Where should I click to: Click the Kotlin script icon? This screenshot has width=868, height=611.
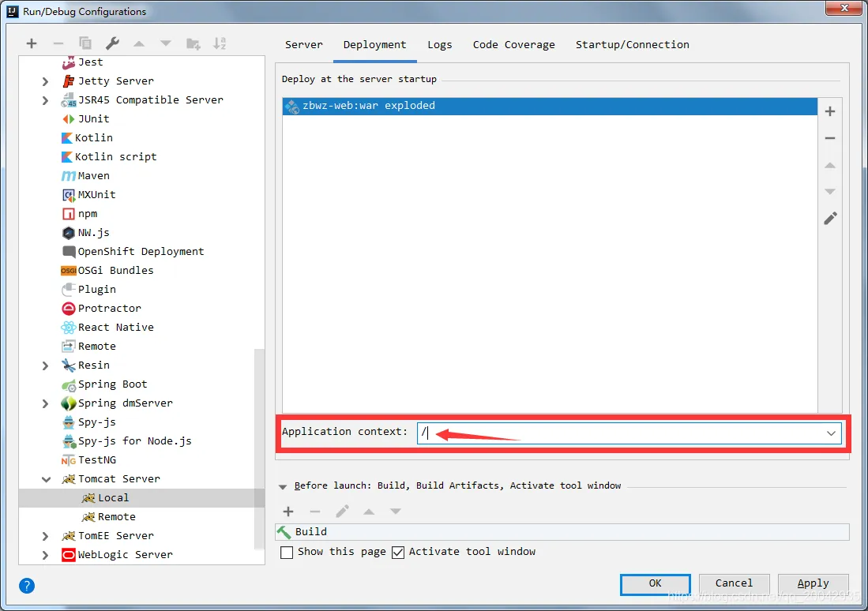[x=67, y=156]
